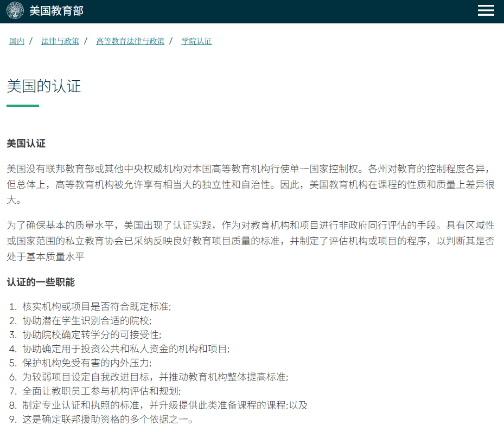Open the 法律与政策 breadcrumb link

click(60, 41)
